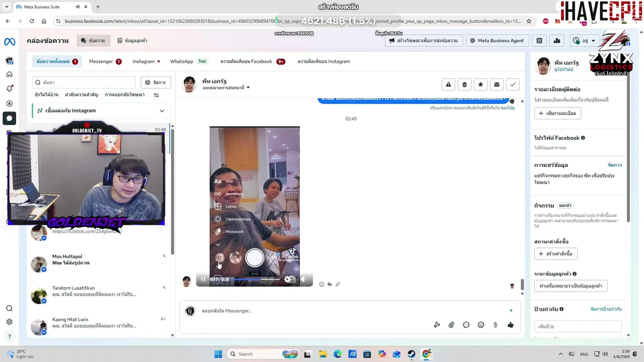Mark the conversation as spam with warning icon
Viewport: 644px width, 362px height.
pyautogui.click(x=448, y=84)
